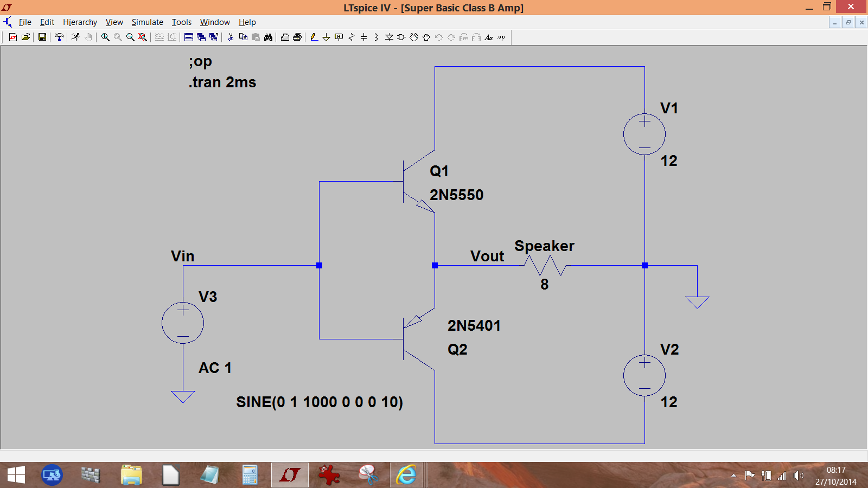
Task: Open the Tools menu
Action: coord(182,22)
